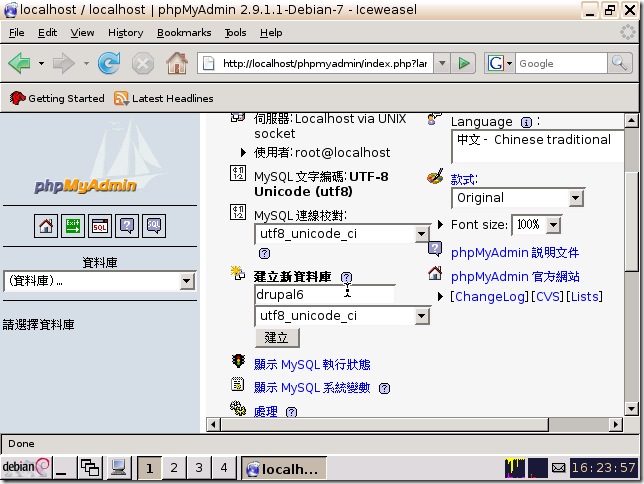Viewport: 644px width, 484px height.
Task: Open phpMyAdmin documentation icon in sidebar
Action: [127, 226]
